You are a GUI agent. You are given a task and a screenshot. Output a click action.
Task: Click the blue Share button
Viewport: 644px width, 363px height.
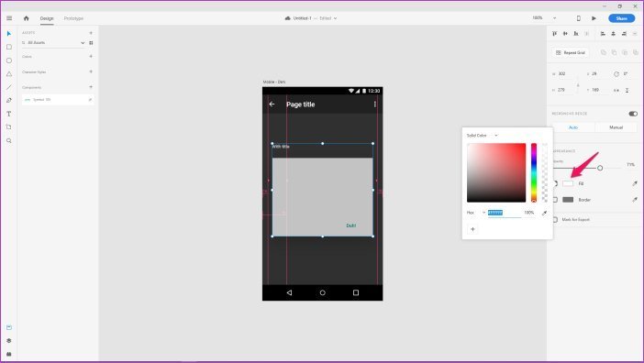click(x=621, y=18)
